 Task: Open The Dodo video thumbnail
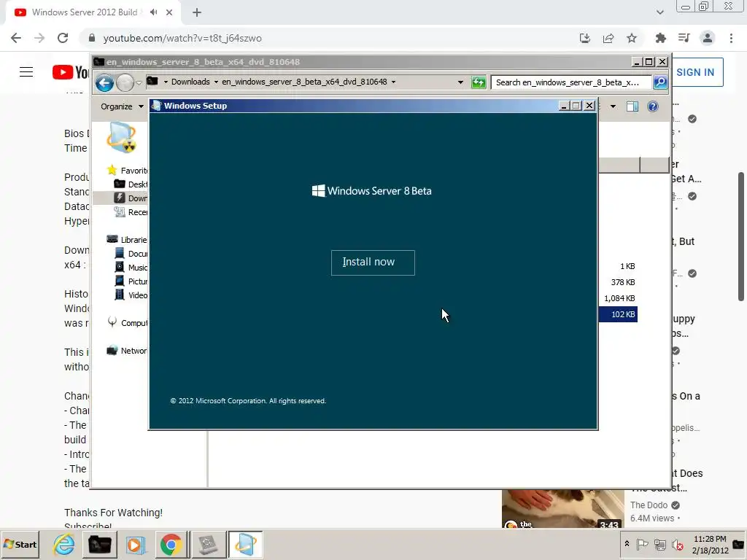(562, 508)
